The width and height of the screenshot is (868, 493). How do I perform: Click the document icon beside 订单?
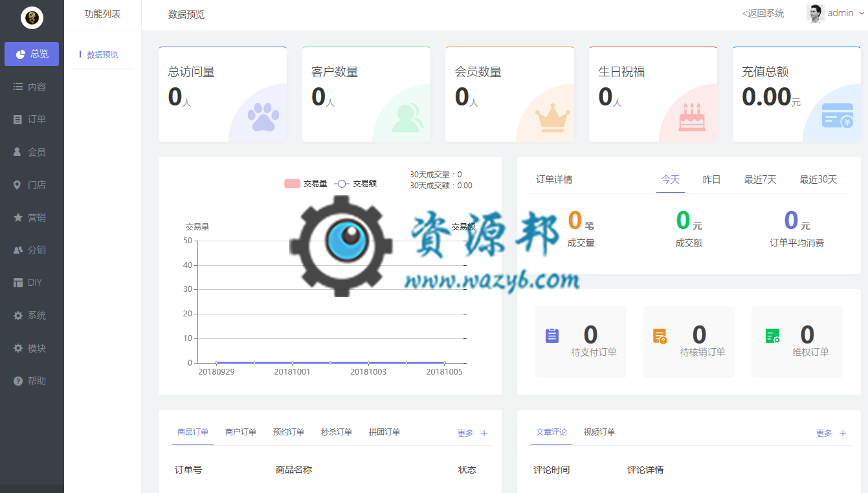click(18, 119)
